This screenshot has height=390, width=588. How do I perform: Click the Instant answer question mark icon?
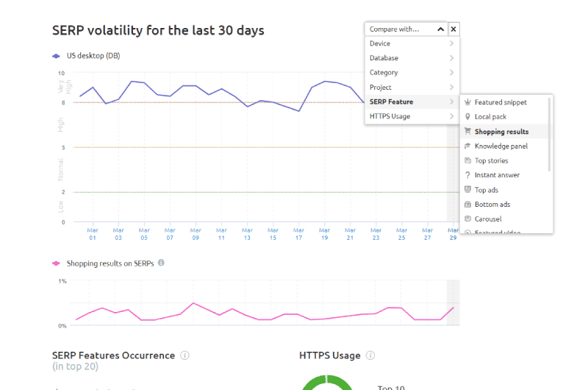tap(467, 175)
